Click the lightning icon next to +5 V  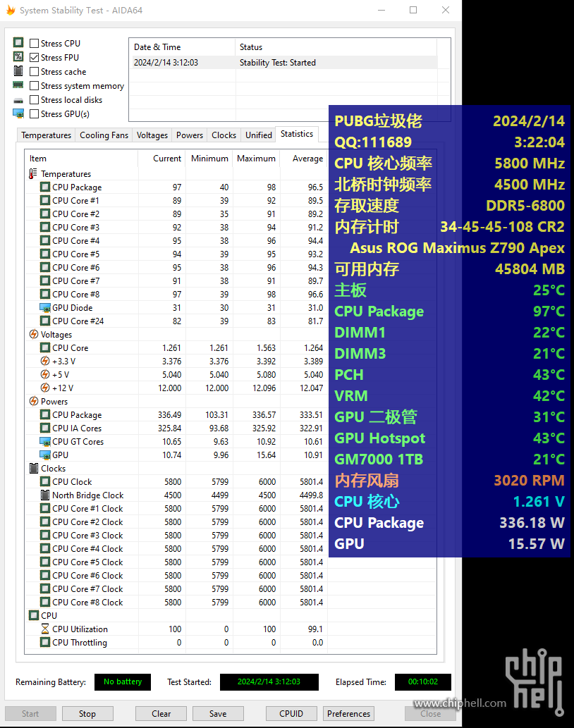(45, 374)
